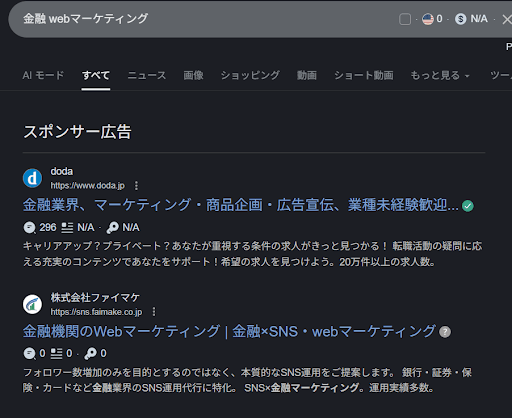Viewport: 512px width, 418px height.
Task: Click the doda ad description about キャリアアップ
Action: tap(252, 254)
